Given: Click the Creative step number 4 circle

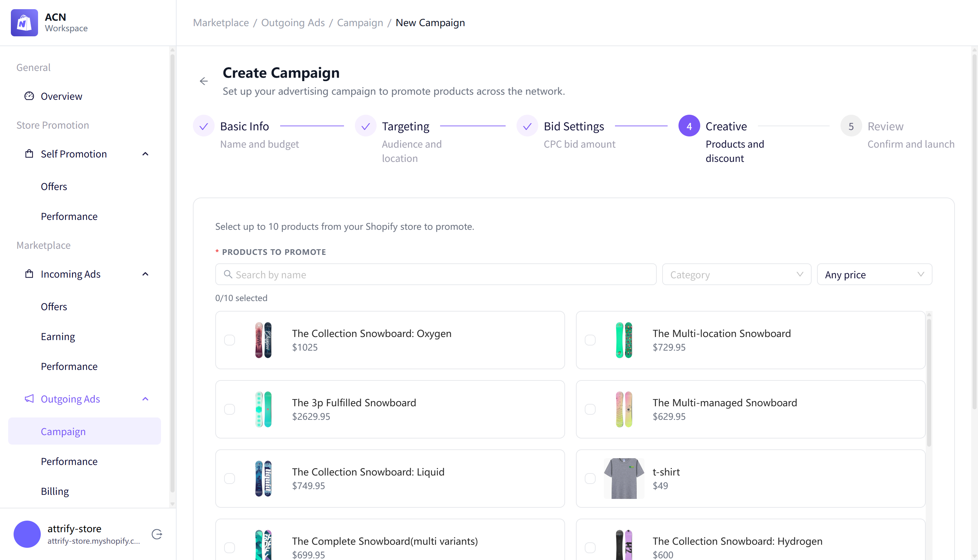Looking at the screenshot, I should click(689, 126).
